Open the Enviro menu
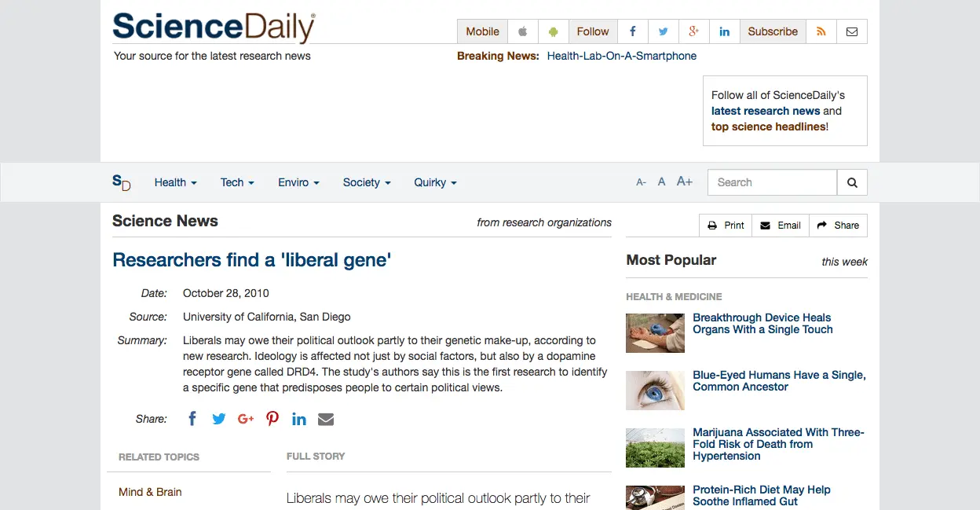 coord(298,182)
